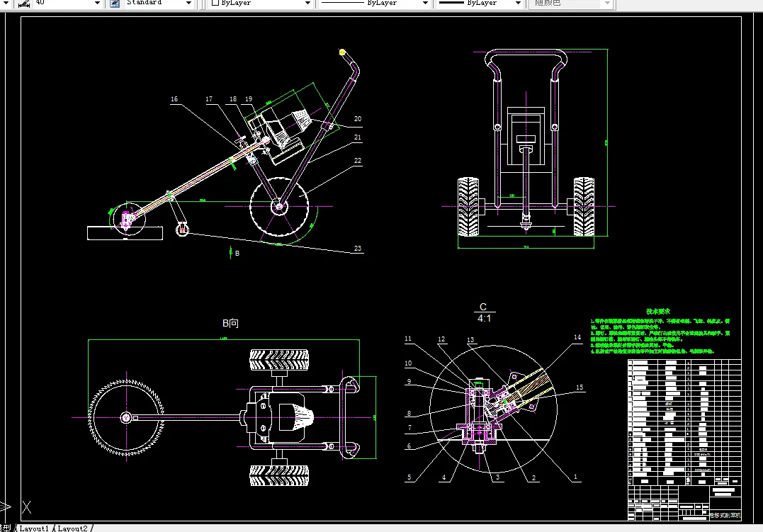Click the detail view label C
Viewport: 763px width, 532px height.
pos(483,307)
